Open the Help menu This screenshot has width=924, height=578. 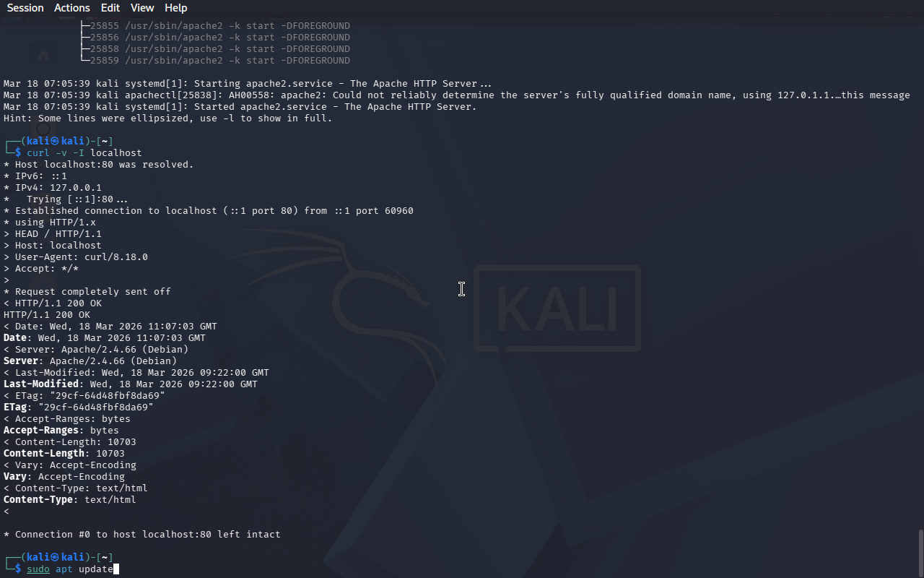coord(176,8)
